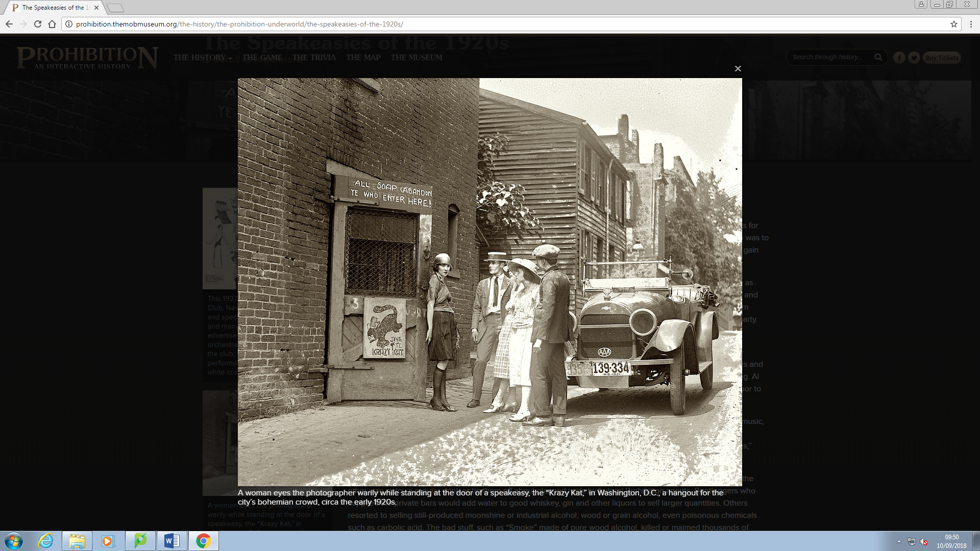Show hidden system tray icons
Image resolution: width=980 pixels, height=551 pixels.
coord(899,541)
